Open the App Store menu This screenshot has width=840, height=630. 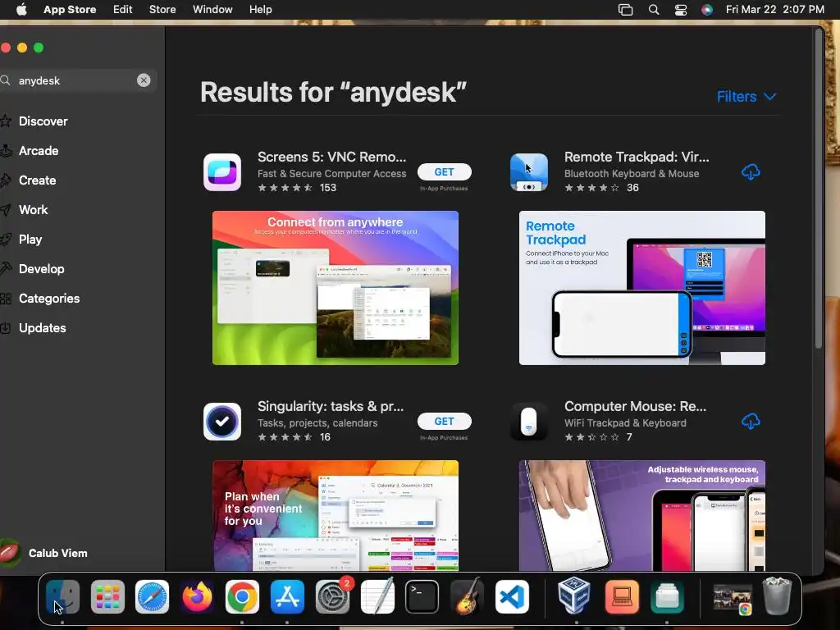(x=70, y=10)
